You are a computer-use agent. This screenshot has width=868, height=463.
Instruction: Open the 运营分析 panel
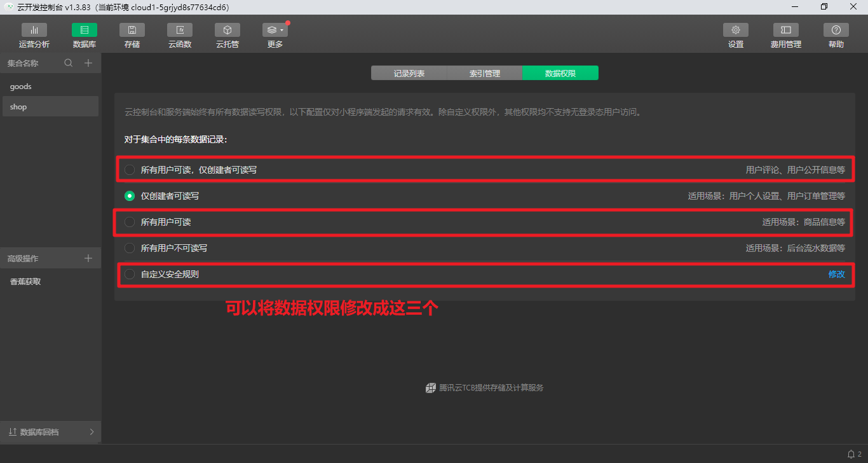[x=34, y=35]
